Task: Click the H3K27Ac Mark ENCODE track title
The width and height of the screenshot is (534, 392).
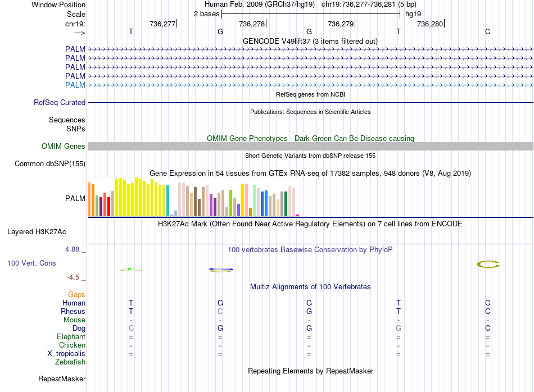Action: point(310,224)
